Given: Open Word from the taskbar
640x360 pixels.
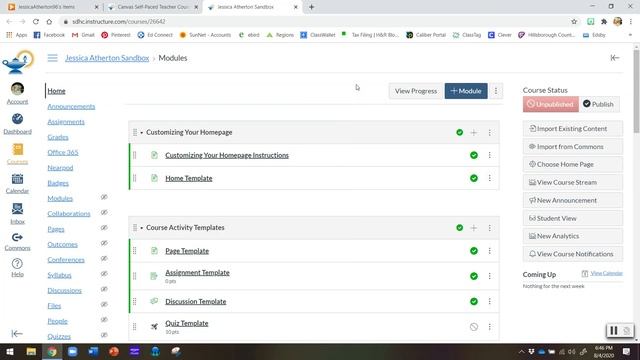Looking at the screenshot, I should pyautogui.click(x=93, y=351).
